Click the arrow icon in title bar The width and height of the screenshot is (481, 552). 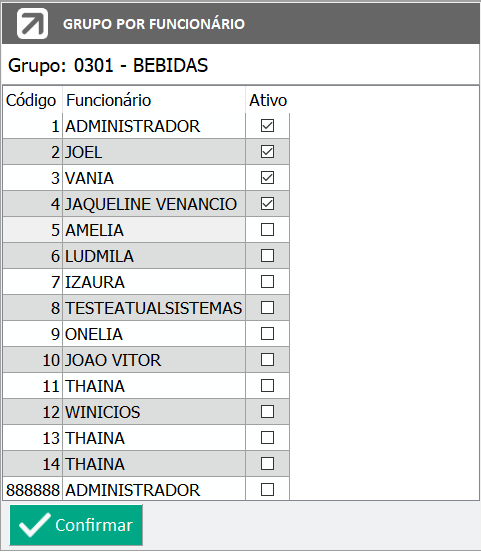[32, 24]
